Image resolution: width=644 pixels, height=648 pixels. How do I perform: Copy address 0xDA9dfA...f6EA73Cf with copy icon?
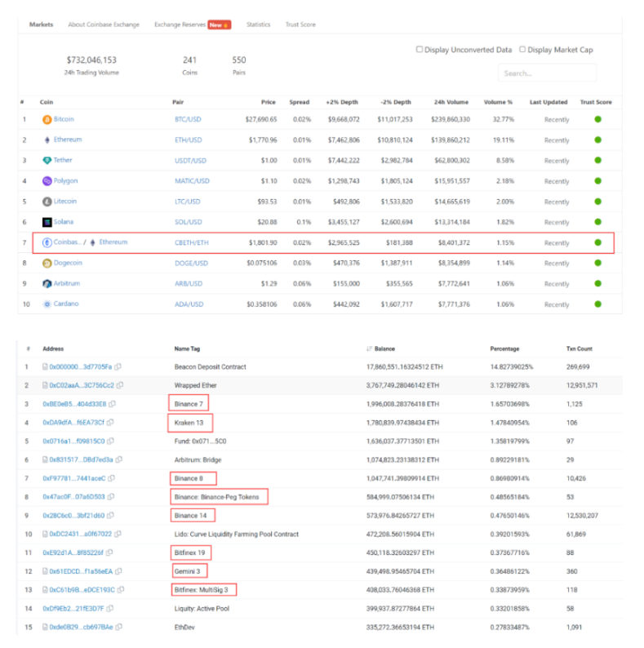tap(110, 423)
